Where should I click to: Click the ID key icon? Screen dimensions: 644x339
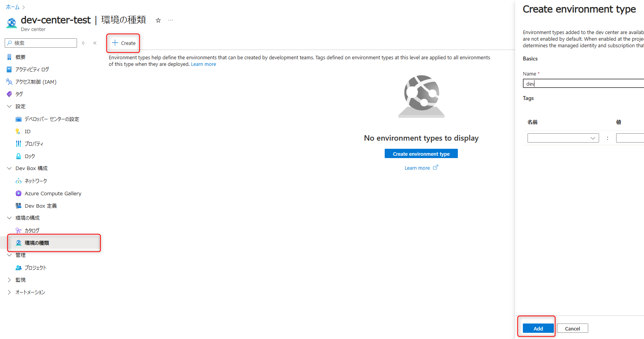click(18, 131)
